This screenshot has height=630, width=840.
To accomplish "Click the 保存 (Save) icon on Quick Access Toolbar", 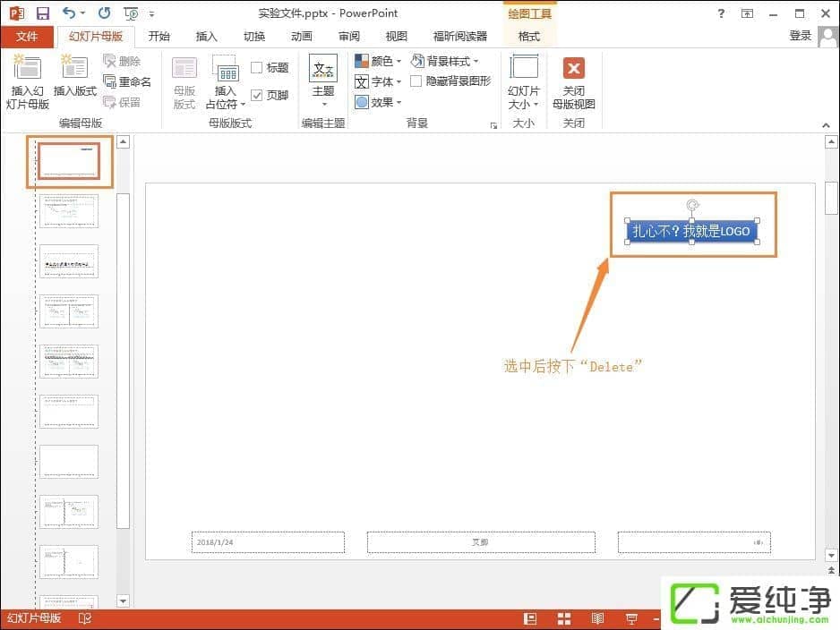I will [x=41, y=13].
